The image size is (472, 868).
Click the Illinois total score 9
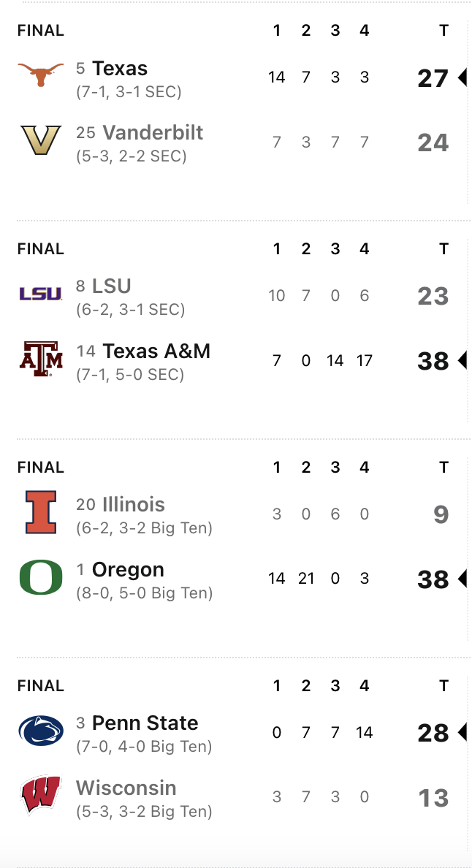coord(441,514)
